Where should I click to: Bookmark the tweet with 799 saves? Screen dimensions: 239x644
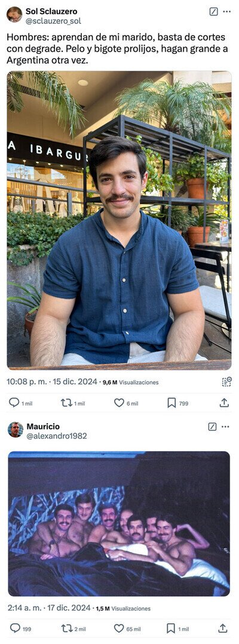click(171, 403)
